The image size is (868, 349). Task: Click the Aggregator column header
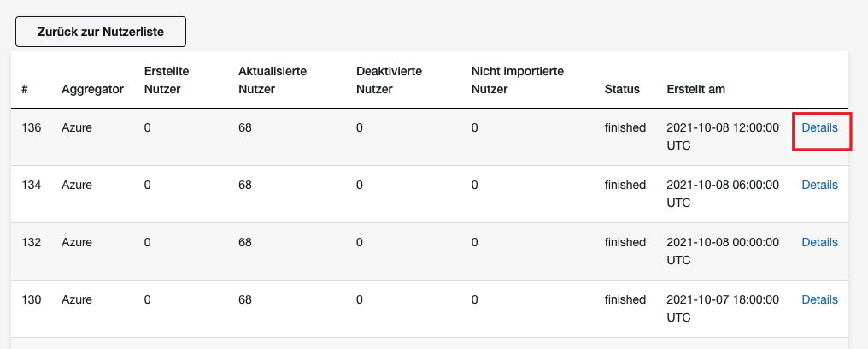tap(92, 89)
